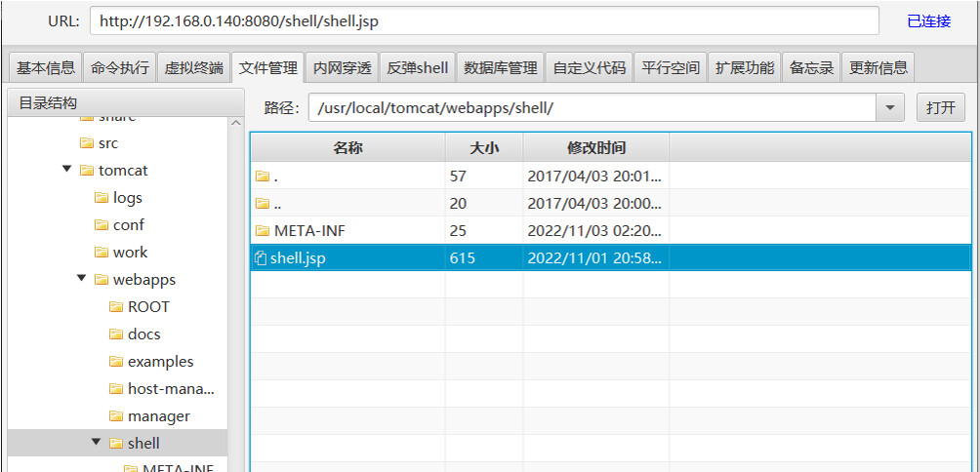The width and height of the screenshot is (980, 472).
Task: Click the manager folder icon
Action: tap(116, 416)
